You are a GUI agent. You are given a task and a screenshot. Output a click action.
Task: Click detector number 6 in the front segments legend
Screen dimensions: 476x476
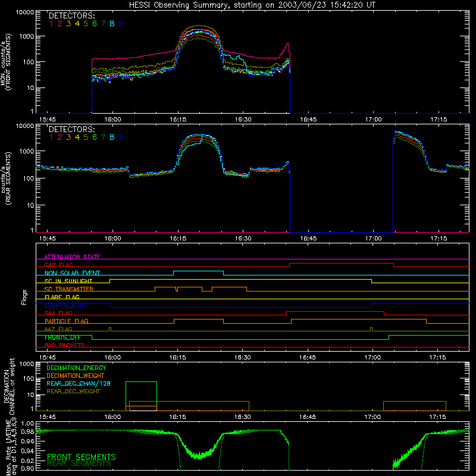coord(95,23)
